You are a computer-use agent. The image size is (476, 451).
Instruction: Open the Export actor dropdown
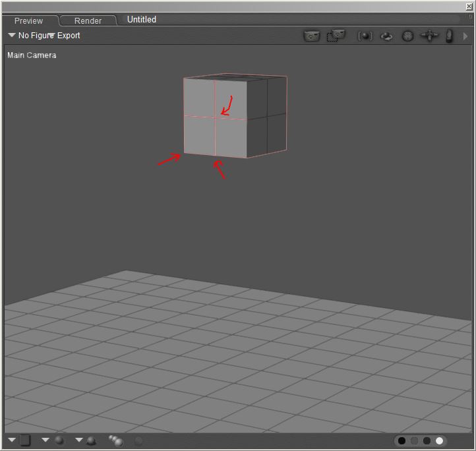tap(66, 36)
